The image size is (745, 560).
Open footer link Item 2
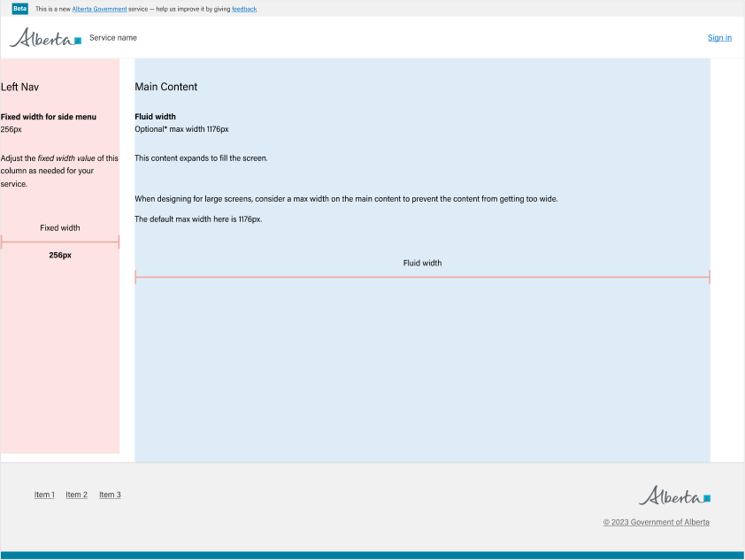coord(76,495)
